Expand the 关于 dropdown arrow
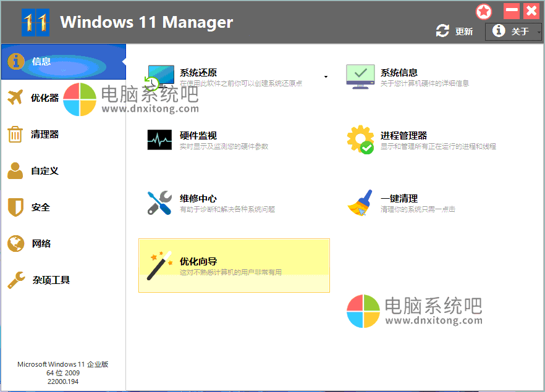This screenshot has width=545, height=392. [539, 32]
